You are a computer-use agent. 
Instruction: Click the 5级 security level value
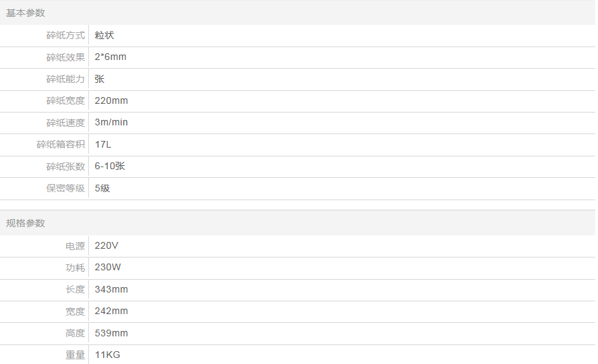pos(102,189)
